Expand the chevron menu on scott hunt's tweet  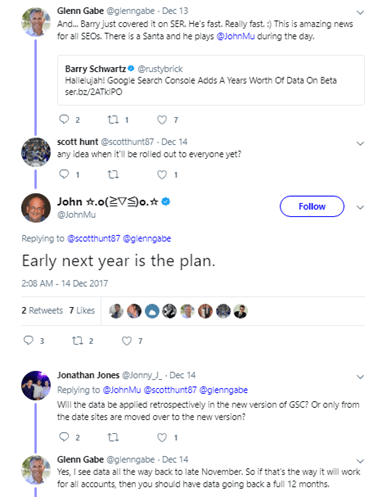pyautogui.click(x=360, y=144)
